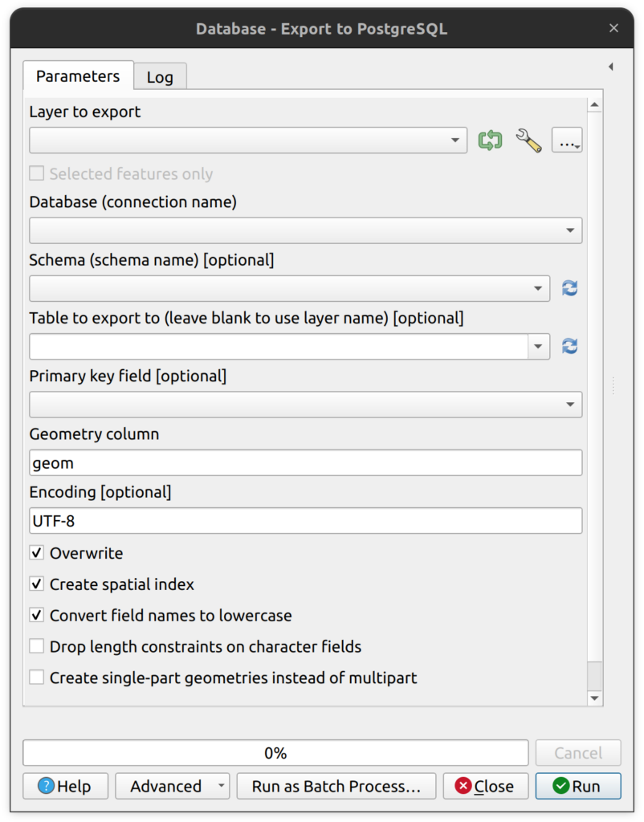Select the Parameters tab
Screen dimensions: 644x822
[78, 76]
